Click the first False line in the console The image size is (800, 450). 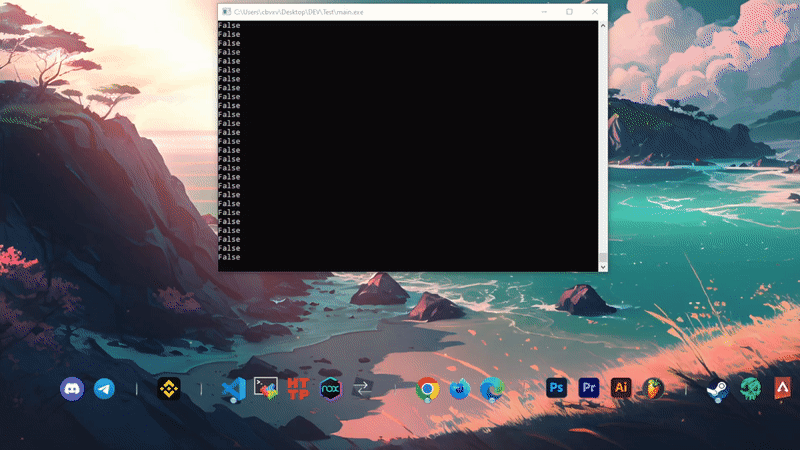[x=229, y=26]
